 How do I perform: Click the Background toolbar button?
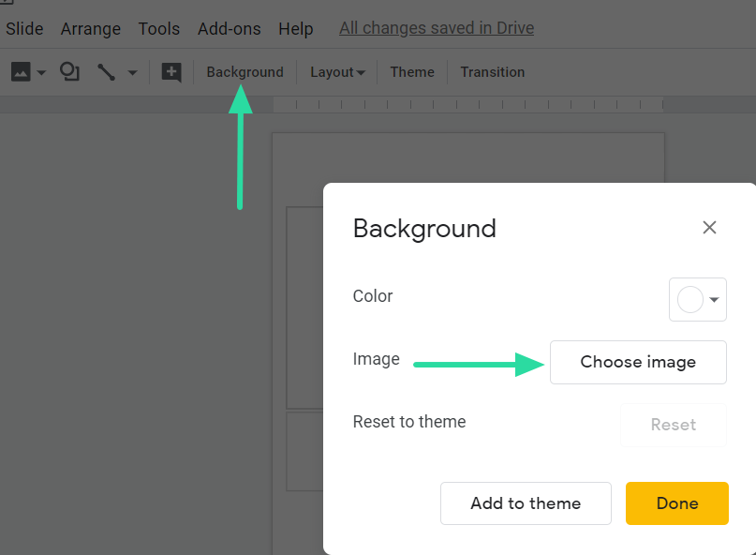tap(245, 72)
